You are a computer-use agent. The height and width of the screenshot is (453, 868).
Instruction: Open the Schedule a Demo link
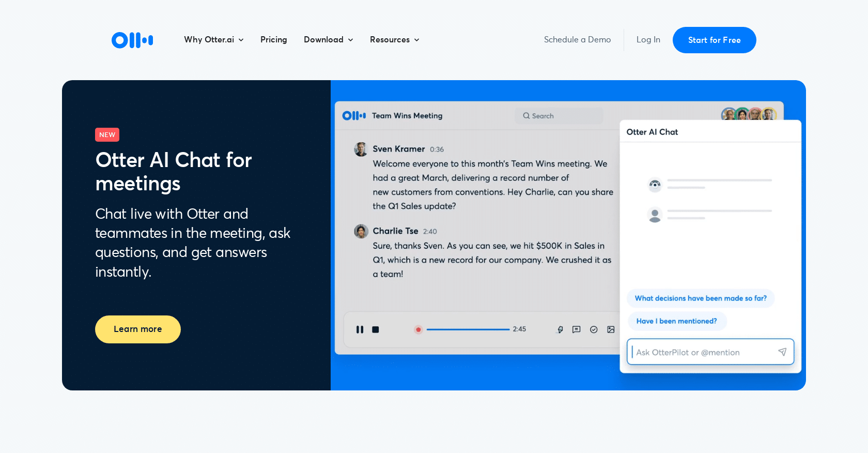pos(577,40)
